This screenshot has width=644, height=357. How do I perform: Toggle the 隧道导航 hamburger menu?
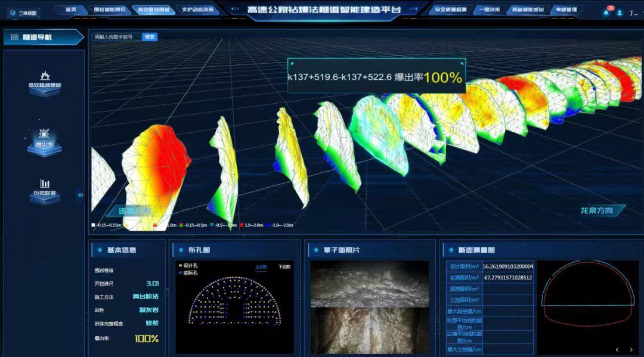[x=14, y=37]
